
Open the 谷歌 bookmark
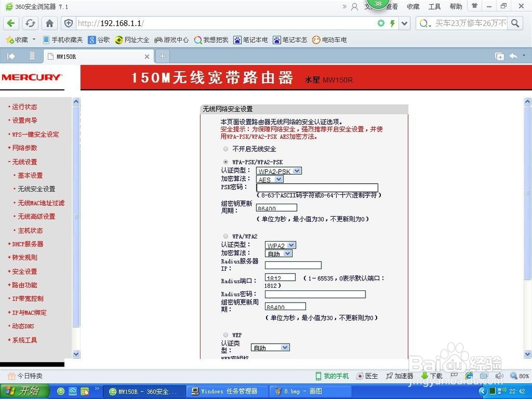99,40
